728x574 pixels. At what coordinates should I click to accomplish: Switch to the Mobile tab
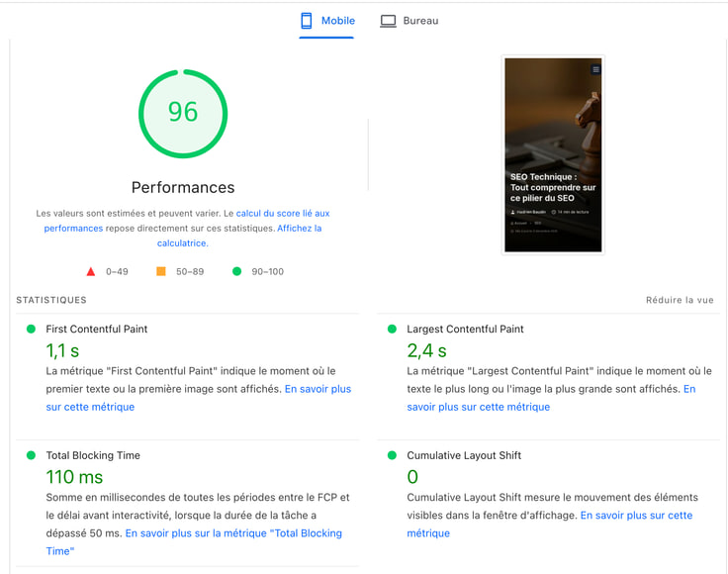(x=327, y=21)
